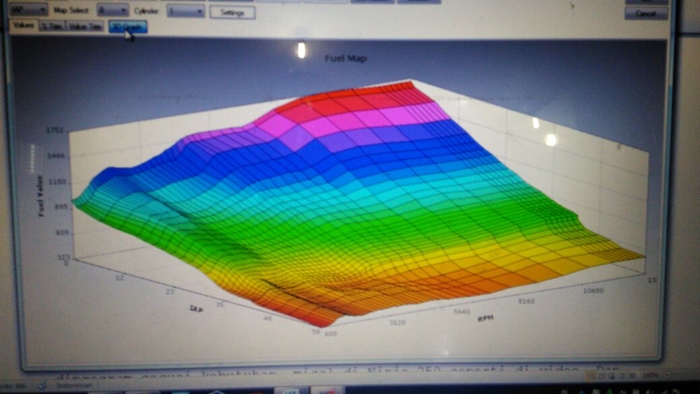700x394 pixels.
Task: Click the Settings button
Action: click(x=232, y=12)
